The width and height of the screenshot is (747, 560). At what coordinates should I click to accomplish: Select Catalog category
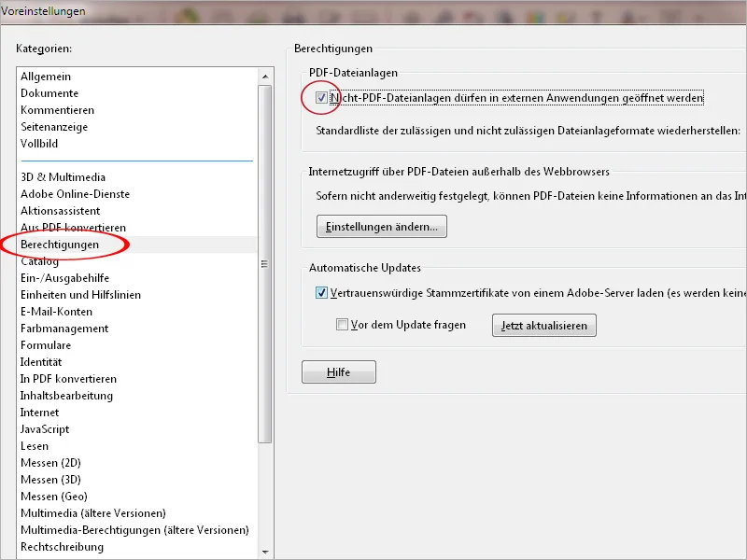[x=40, y=261]
